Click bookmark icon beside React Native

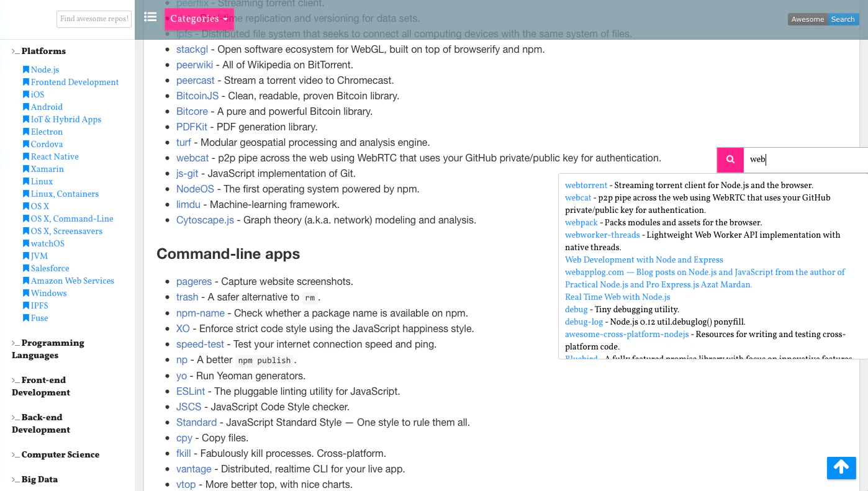(x=26, y=156)
